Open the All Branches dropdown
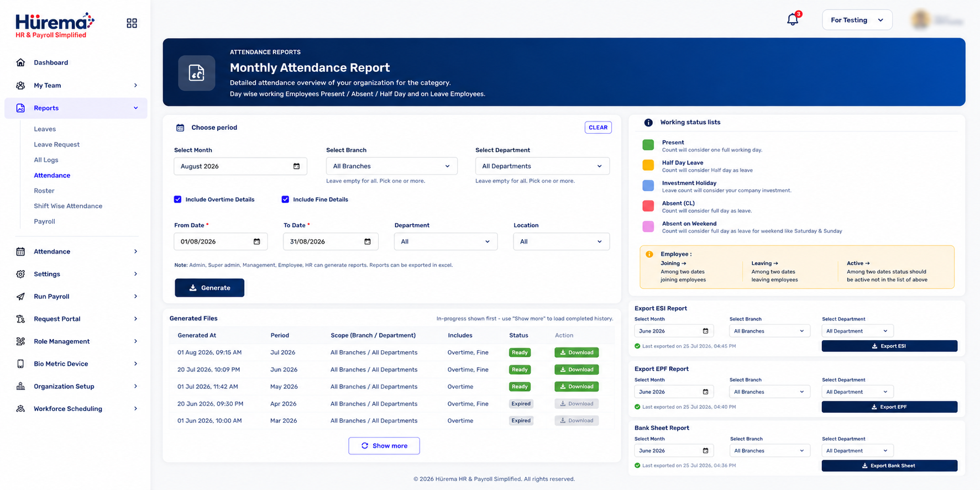The image size is (980, 490). [x=392, y=166]
